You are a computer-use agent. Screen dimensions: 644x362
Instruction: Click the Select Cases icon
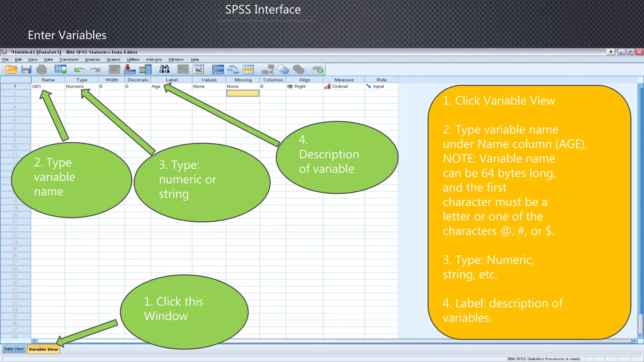coord(248,69)
